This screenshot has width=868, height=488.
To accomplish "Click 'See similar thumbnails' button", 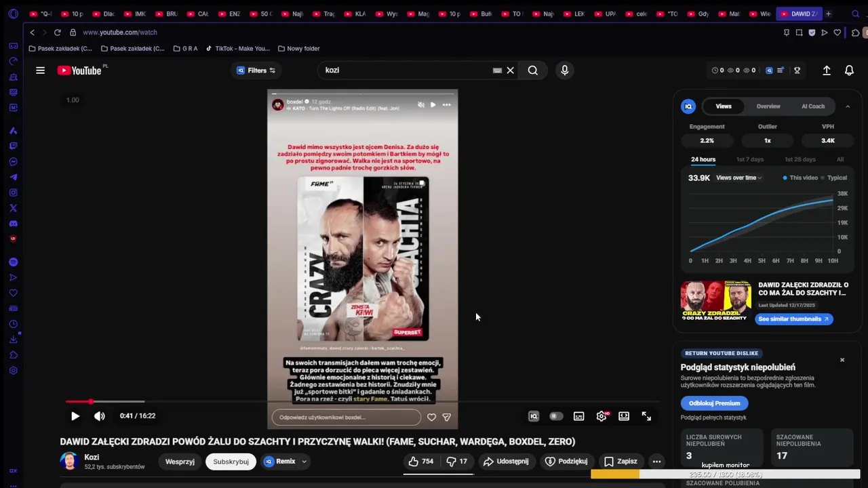I will 793,319.
